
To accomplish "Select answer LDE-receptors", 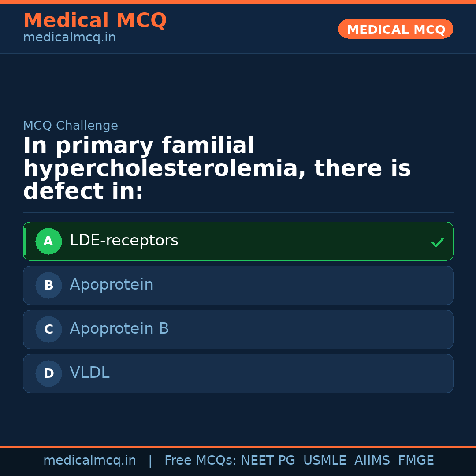I will coord(124,241).
